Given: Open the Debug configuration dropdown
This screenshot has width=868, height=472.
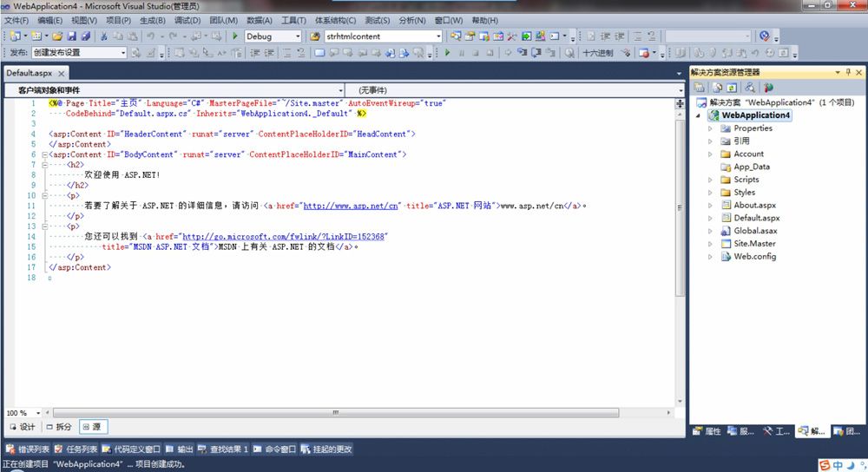Looking at the screenshot, I should point(297,36).
